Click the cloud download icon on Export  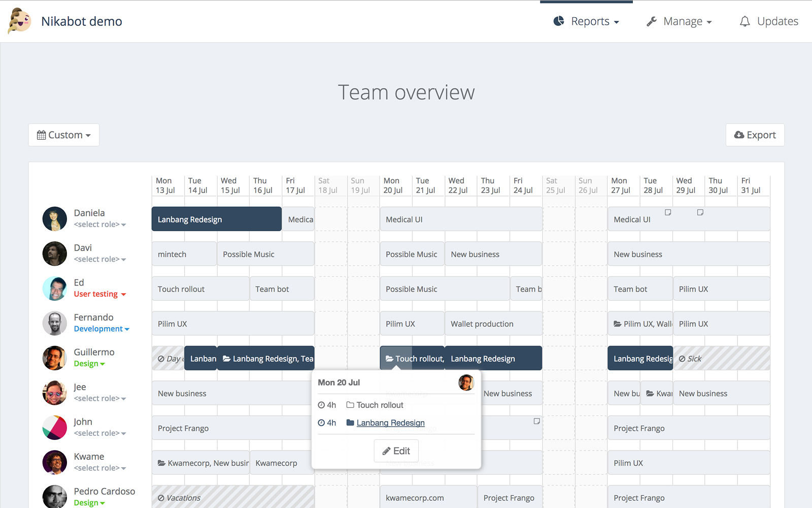[739, 135]
